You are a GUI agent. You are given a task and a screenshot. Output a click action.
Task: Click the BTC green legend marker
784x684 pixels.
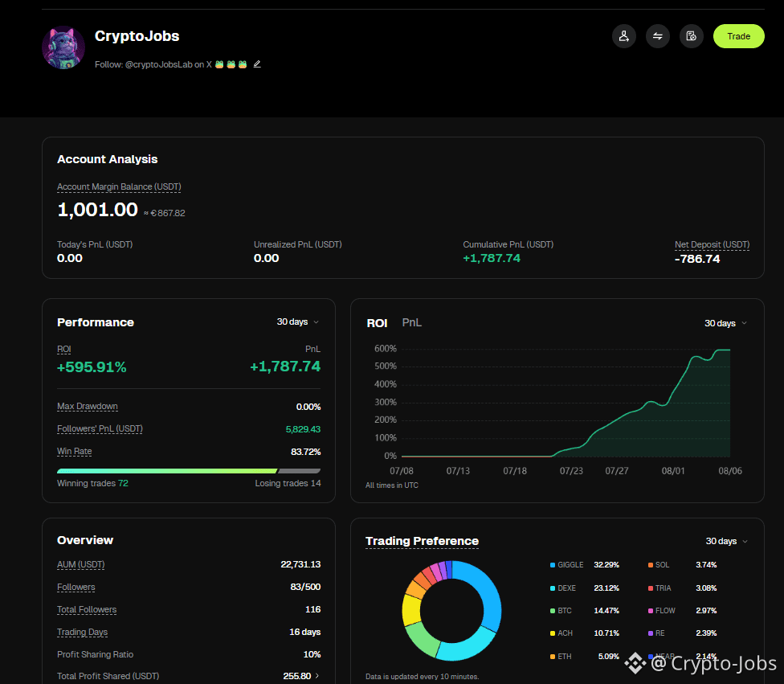pyautogui.click(x=553, y=611)
